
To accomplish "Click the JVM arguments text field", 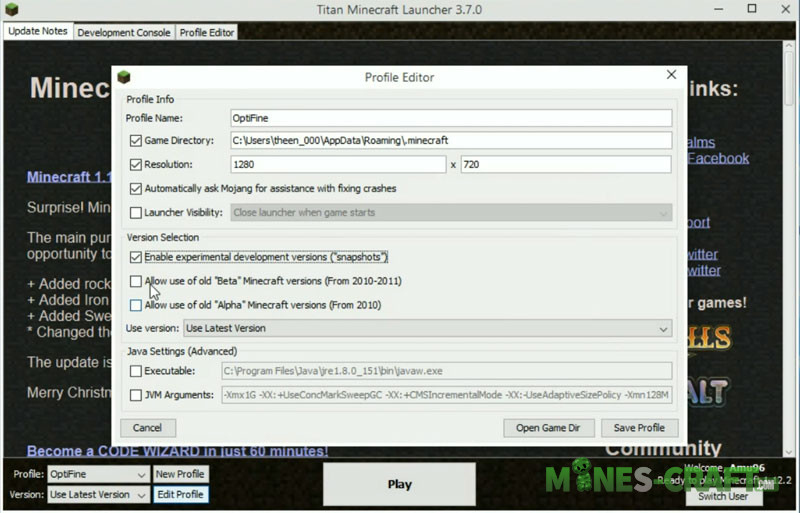I will click(x=447, y=395).
